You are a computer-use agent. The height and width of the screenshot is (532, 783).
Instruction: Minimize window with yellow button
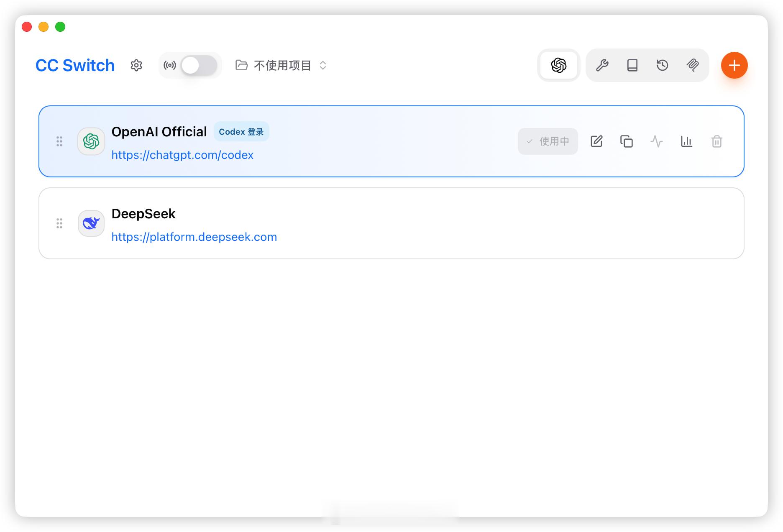tap(43, 27)
